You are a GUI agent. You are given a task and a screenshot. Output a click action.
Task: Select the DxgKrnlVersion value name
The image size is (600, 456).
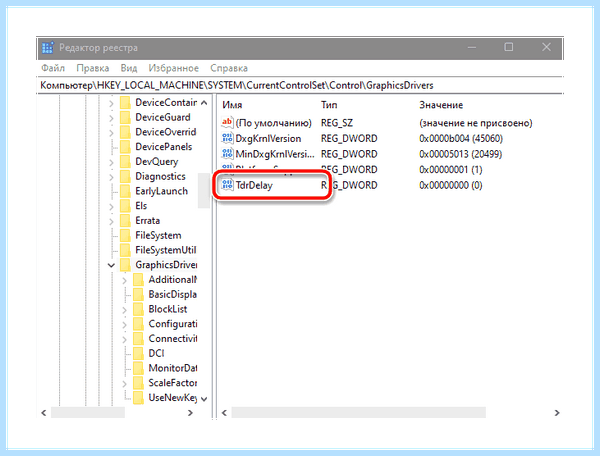(268, 138)
